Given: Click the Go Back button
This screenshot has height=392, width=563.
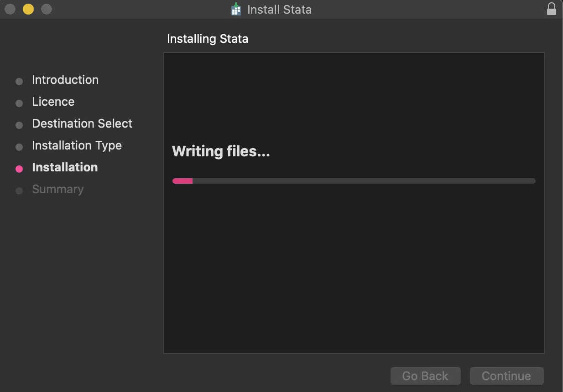Looking at the screenshot, I should pos(425,376).
